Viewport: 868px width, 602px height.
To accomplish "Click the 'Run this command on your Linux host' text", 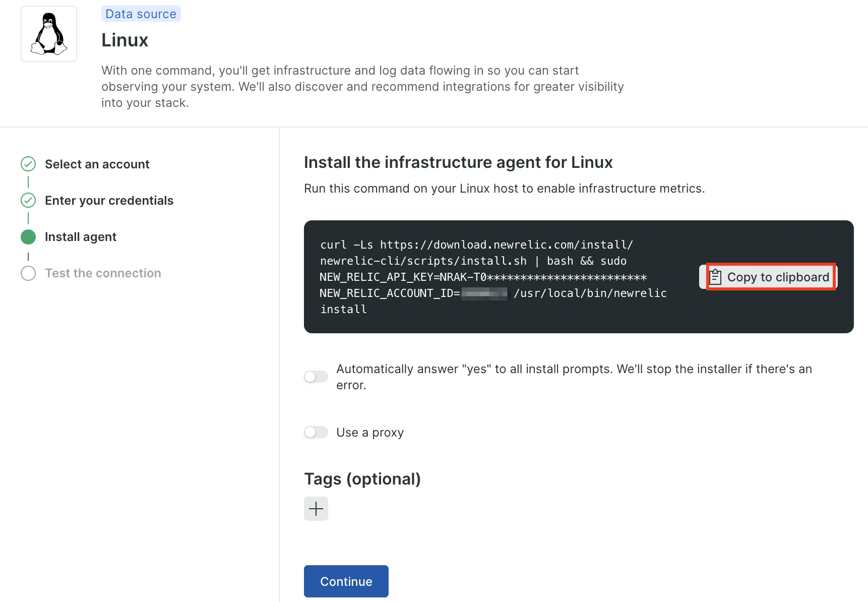I will coord(505,189).
